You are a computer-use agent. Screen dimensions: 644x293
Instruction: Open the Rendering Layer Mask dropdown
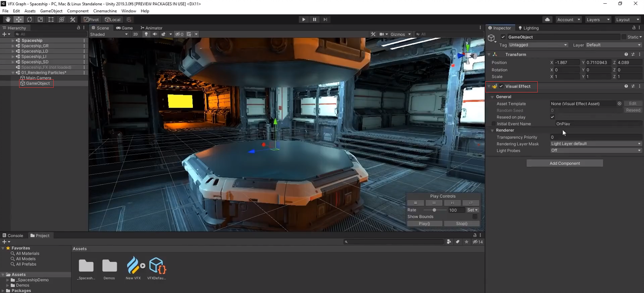point(595,144)
